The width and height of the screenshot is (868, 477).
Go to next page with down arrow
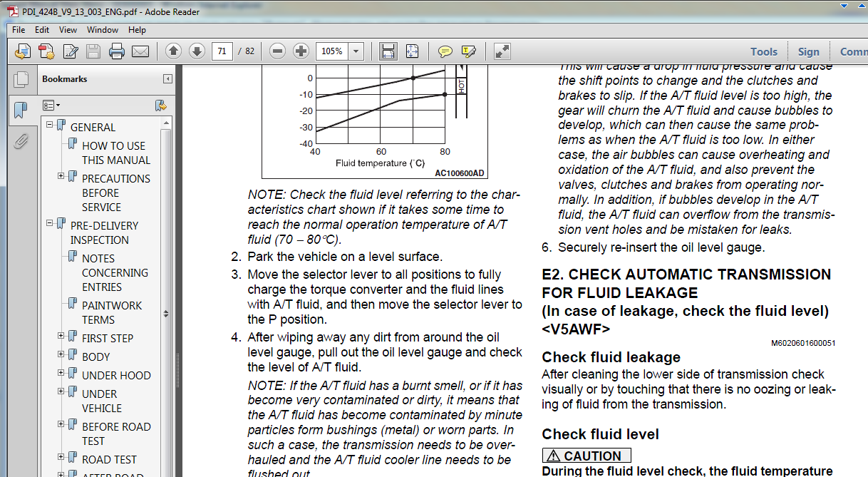(x=197, y=51)
